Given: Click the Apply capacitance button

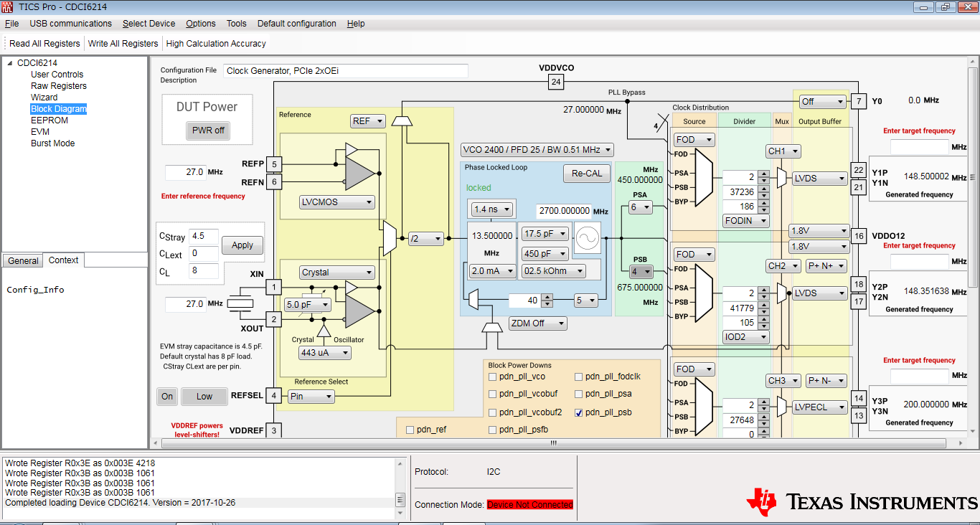Looking at the screenshot, I should (242, 245).
